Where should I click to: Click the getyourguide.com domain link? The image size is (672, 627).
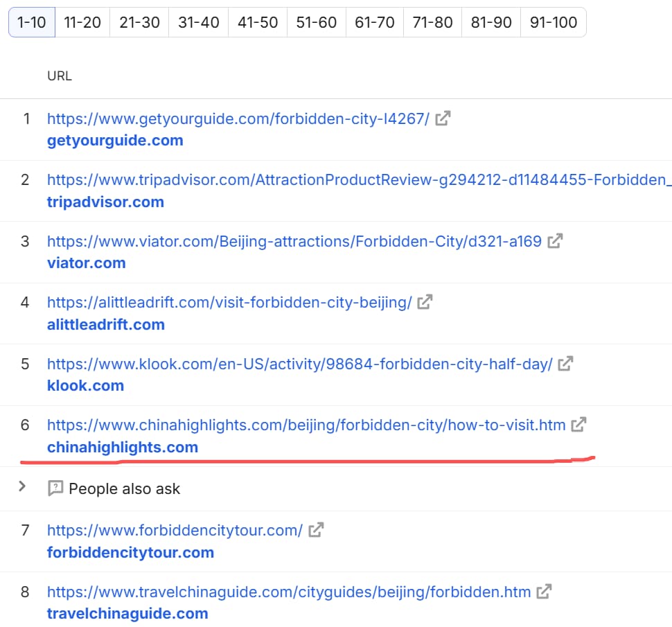pos(115,141)
